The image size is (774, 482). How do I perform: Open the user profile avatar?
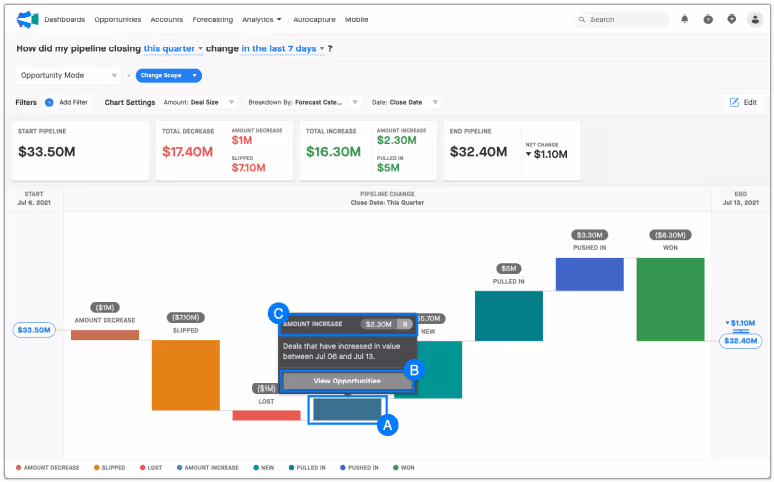pos(755,19)
